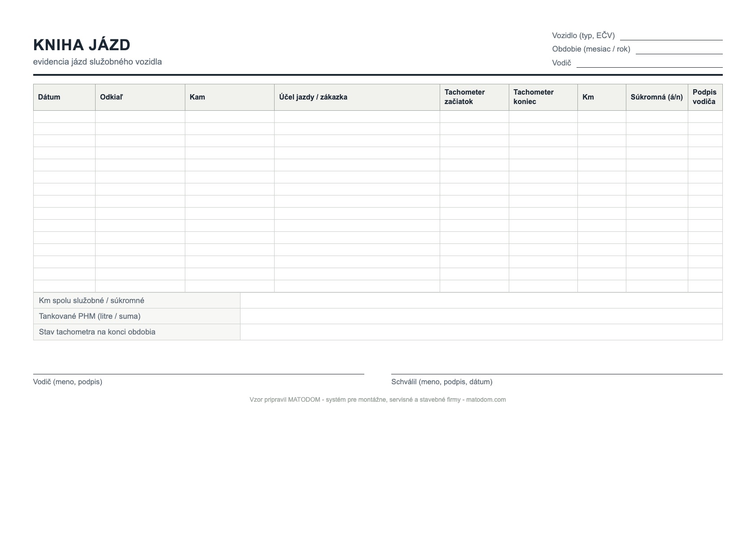Image resolution: width=756 pixels, height=534 pixels.
Task: Click the Kam column header
Action: click(x=229, y=97)
